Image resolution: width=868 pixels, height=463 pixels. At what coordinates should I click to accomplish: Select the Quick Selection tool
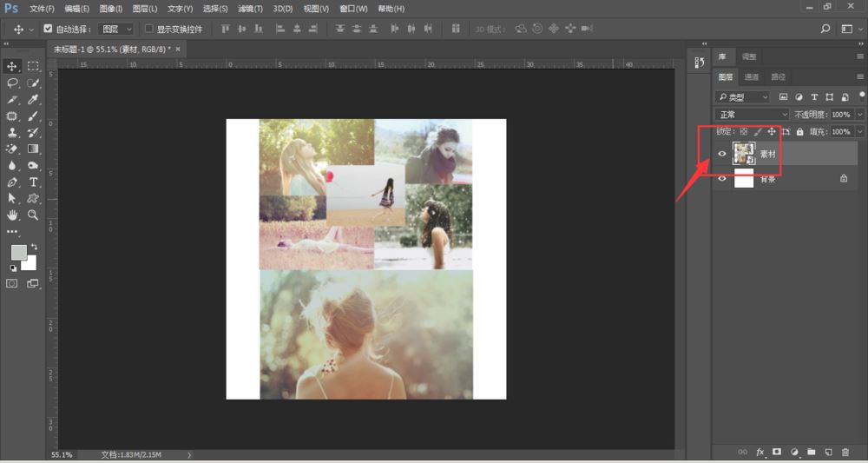[33, 83]
